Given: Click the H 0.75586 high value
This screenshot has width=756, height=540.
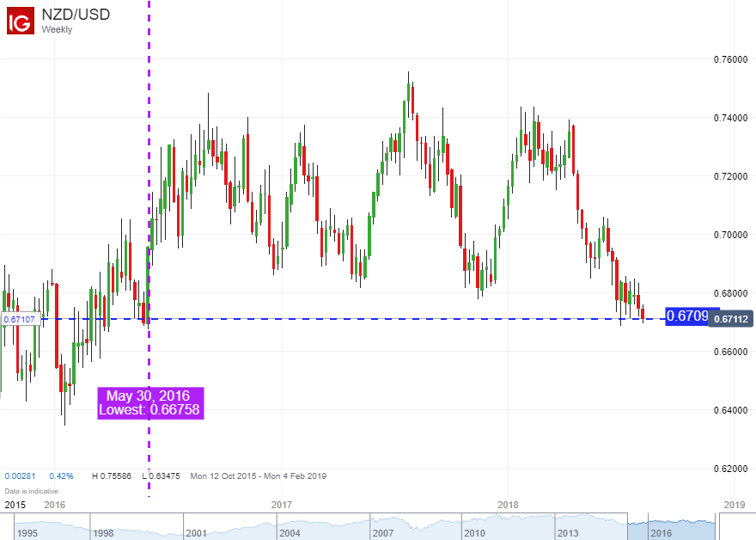Looking at the screenshot, I should [x=112, y=476].
